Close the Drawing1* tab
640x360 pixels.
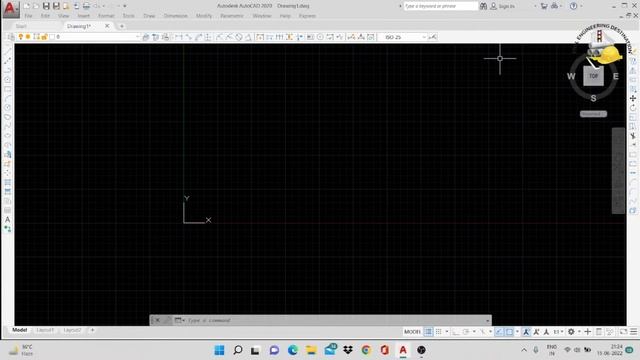point(107,26)
